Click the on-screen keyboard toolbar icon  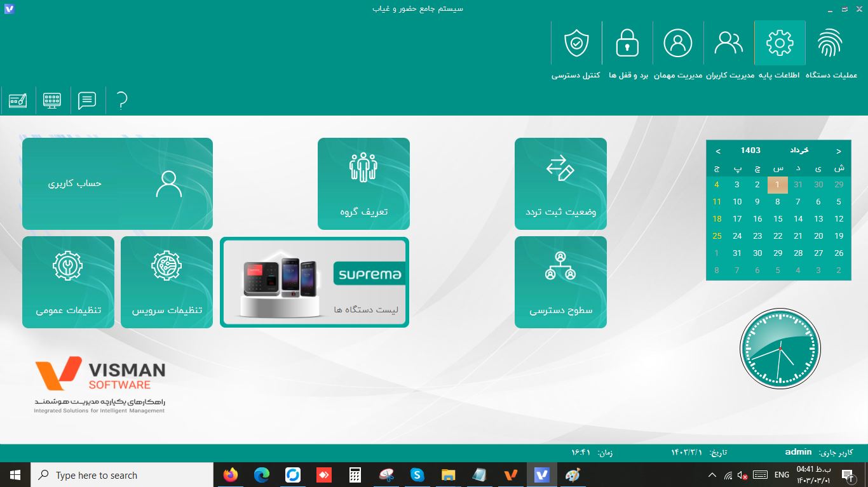[52, 100]
